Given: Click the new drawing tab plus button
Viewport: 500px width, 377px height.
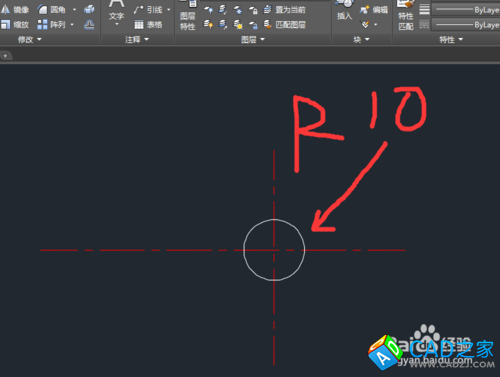Looking at the screenshot, I should coord(5,56).
